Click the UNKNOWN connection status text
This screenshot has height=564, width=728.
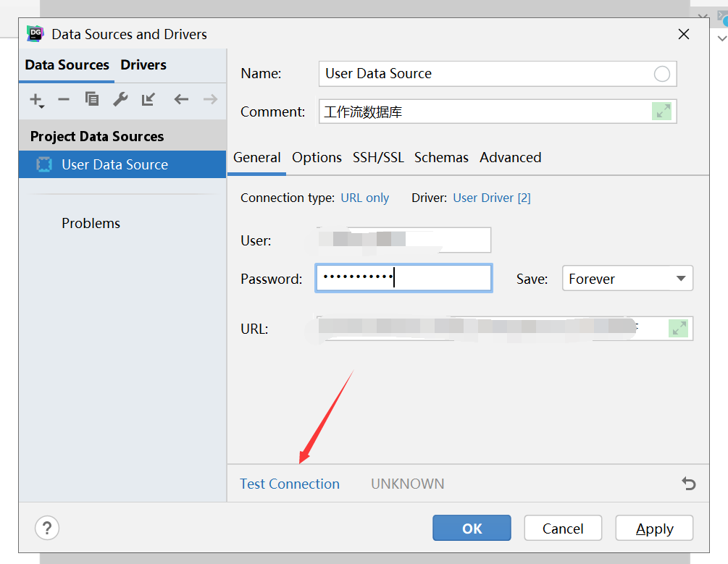pos(407,484)
